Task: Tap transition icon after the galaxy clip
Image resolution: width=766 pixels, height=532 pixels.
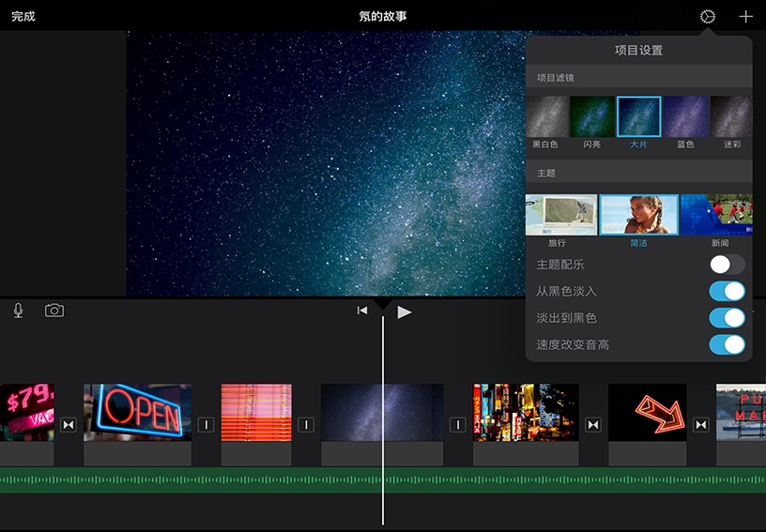Action: [x=457, y=425]
